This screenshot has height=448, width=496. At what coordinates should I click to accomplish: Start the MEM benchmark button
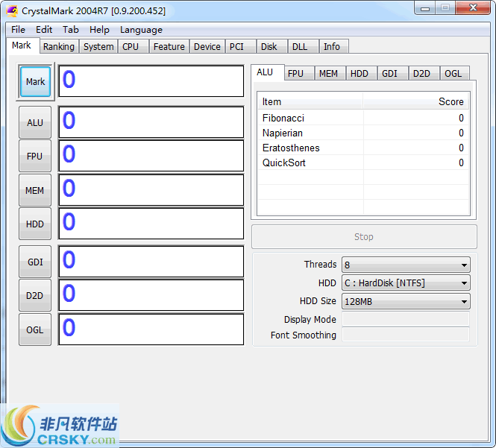tap(35, 190)
